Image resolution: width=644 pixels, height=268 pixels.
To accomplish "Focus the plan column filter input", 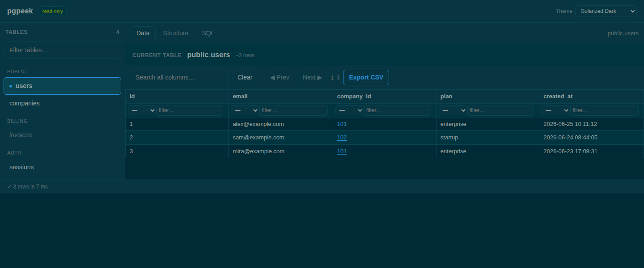I will 500,110.
